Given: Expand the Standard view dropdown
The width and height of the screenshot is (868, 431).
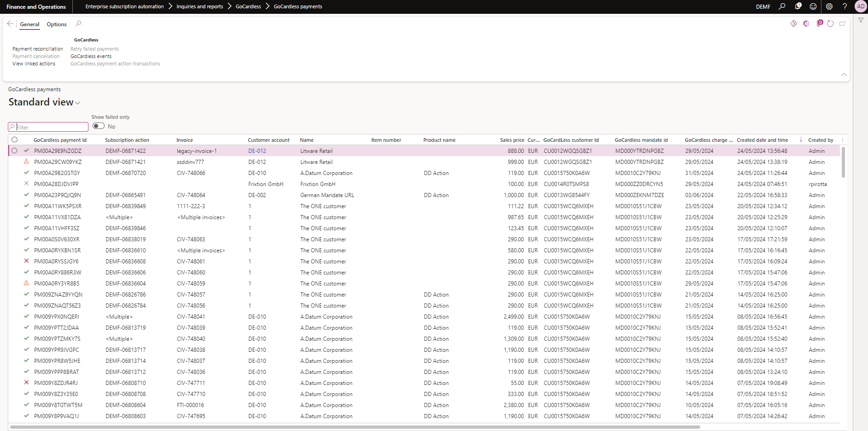Looking at the screenshot, I should (x=78, y=103).
